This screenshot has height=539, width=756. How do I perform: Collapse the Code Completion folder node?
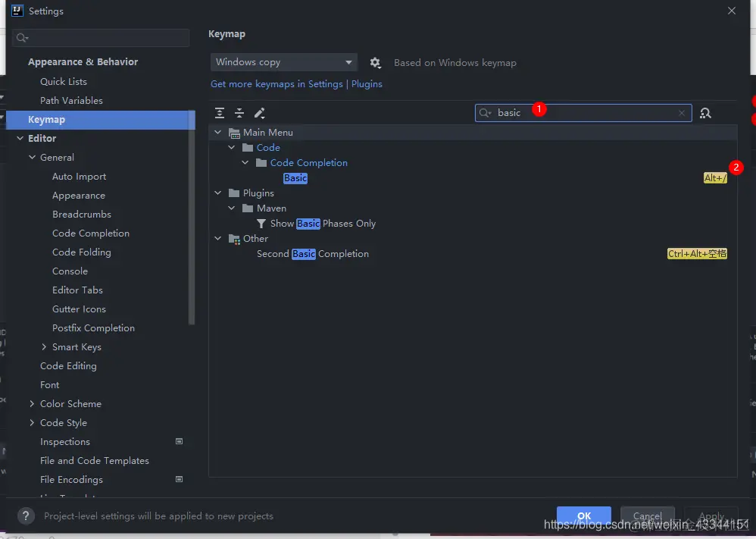coord(245,163)
